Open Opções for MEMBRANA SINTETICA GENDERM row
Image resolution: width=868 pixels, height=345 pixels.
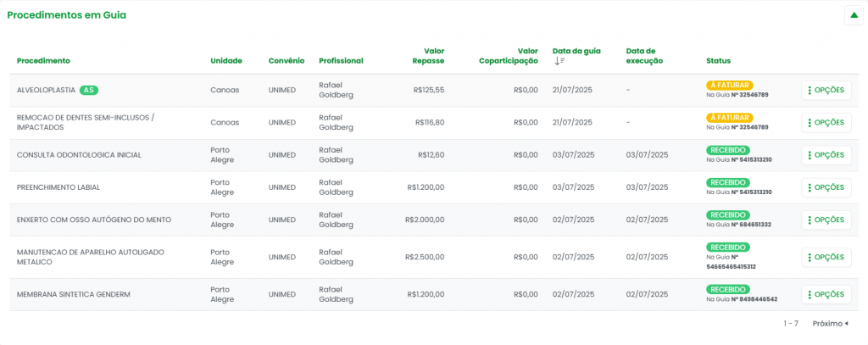click(x=826, y=294)
